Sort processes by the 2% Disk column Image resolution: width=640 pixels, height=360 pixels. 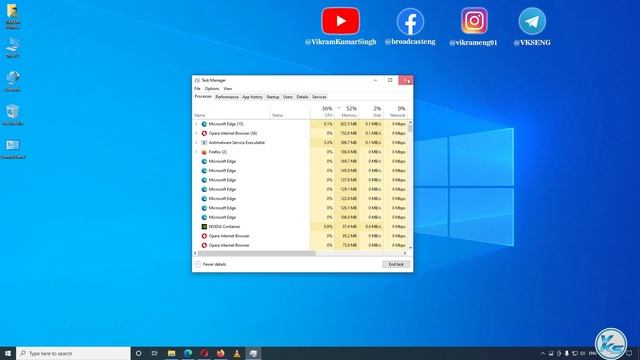coord(371,111)
